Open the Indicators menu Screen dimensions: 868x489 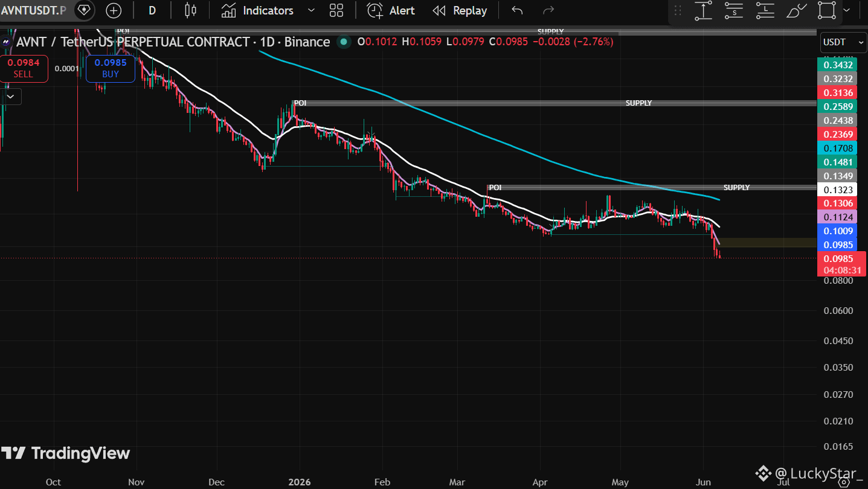[257, 10]
